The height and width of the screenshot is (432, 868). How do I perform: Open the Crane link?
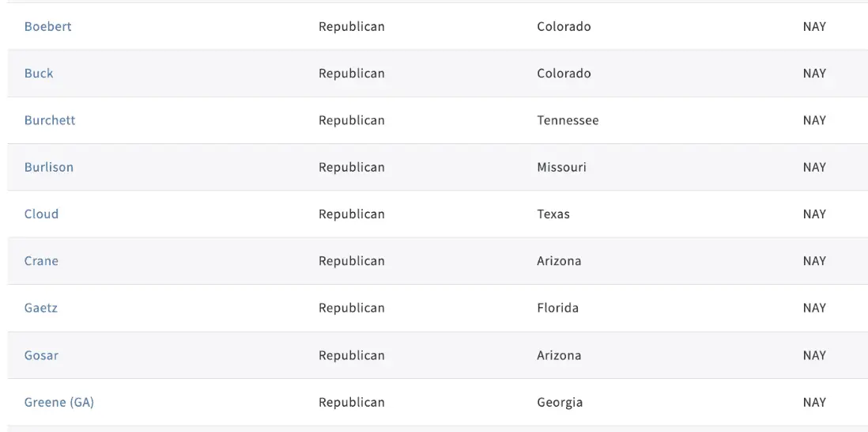tap(41, 261)
